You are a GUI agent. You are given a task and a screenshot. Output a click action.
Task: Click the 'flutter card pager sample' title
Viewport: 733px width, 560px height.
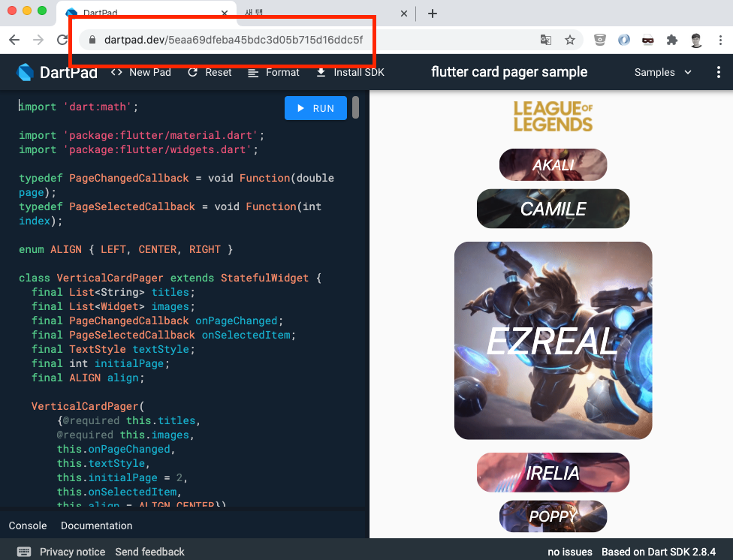tap(509, 72)
